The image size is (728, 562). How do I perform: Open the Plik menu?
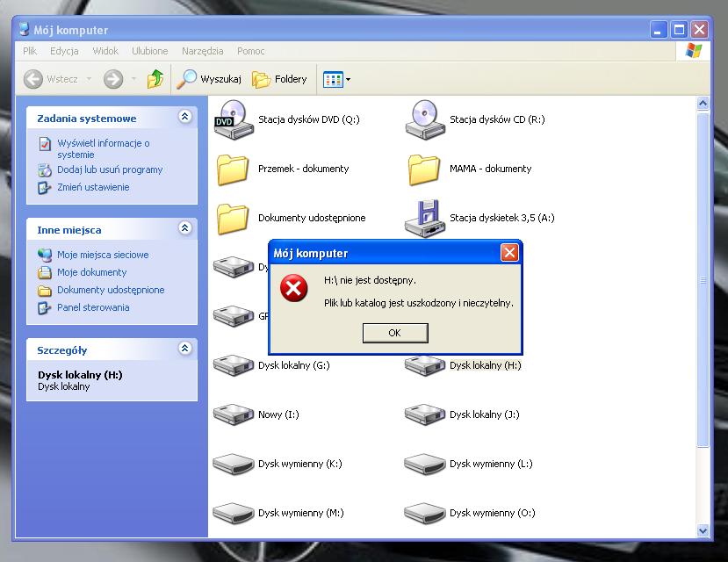pos(30,51)
